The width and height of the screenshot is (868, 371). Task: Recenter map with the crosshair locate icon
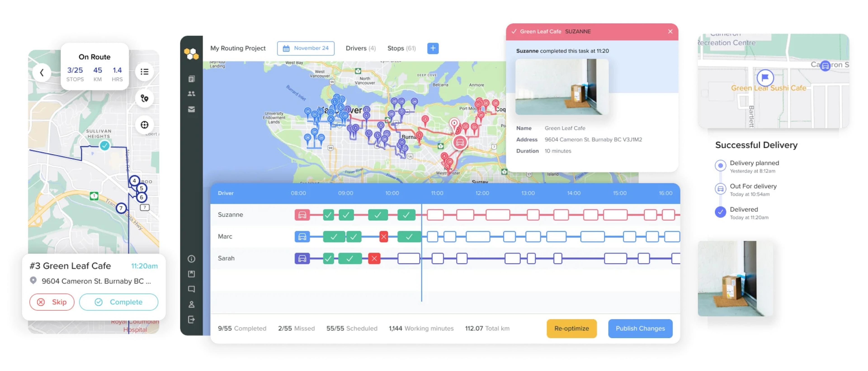pos(145,125)
